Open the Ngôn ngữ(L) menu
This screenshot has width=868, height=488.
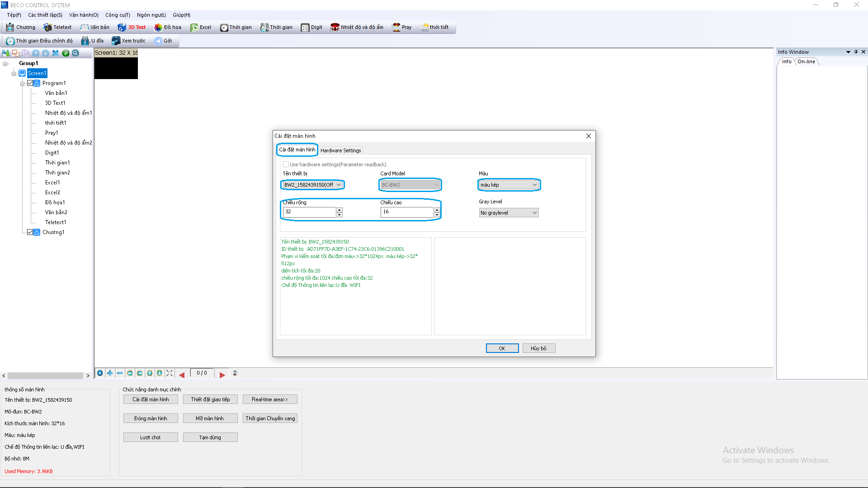tap(151, 15)
